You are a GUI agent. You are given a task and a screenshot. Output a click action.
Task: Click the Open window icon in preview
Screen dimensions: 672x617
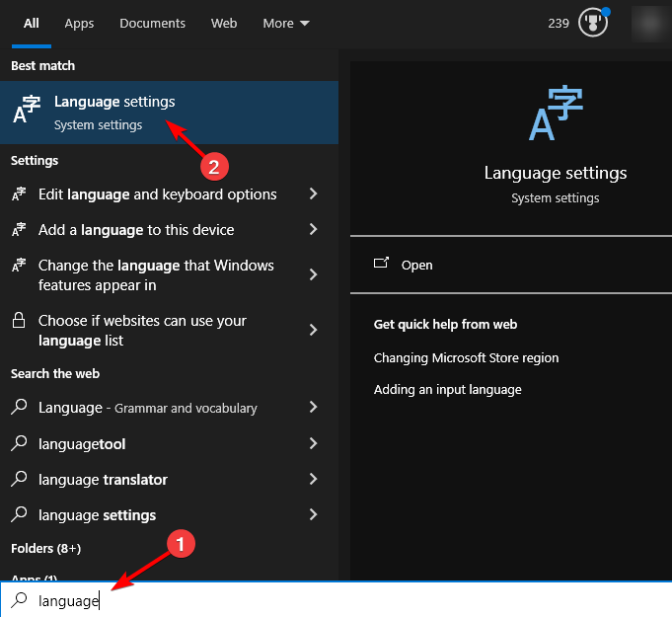381,263
